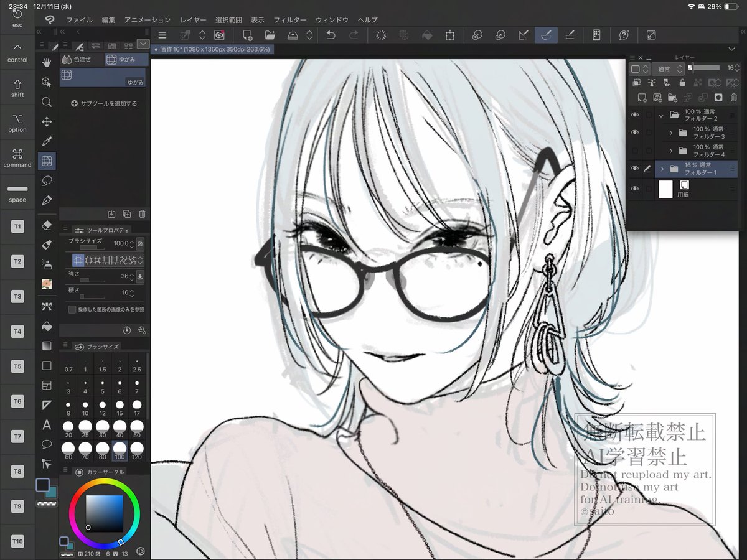Click Open file folder icon in command bar
The width and height of the screenshot is (747, 560).
coord(270,35)
